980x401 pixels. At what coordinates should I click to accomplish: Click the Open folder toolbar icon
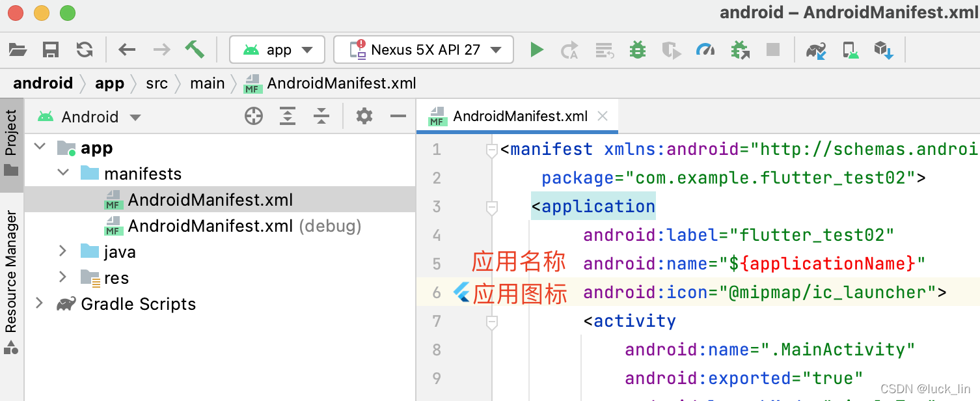(18, 49)
